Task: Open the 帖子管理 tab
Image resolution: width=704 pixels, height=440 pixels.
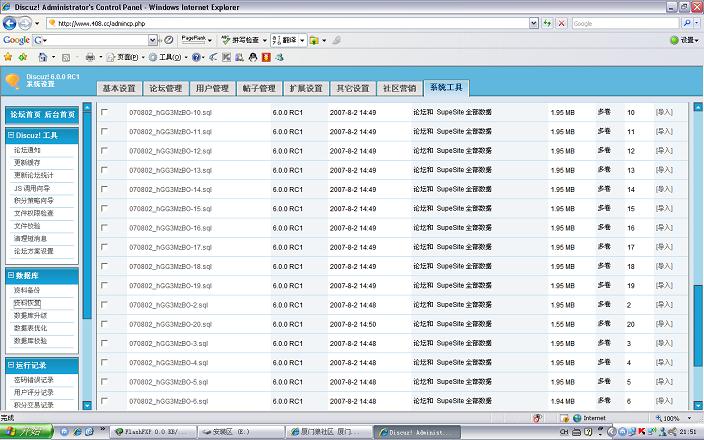Action: [259, 88]
